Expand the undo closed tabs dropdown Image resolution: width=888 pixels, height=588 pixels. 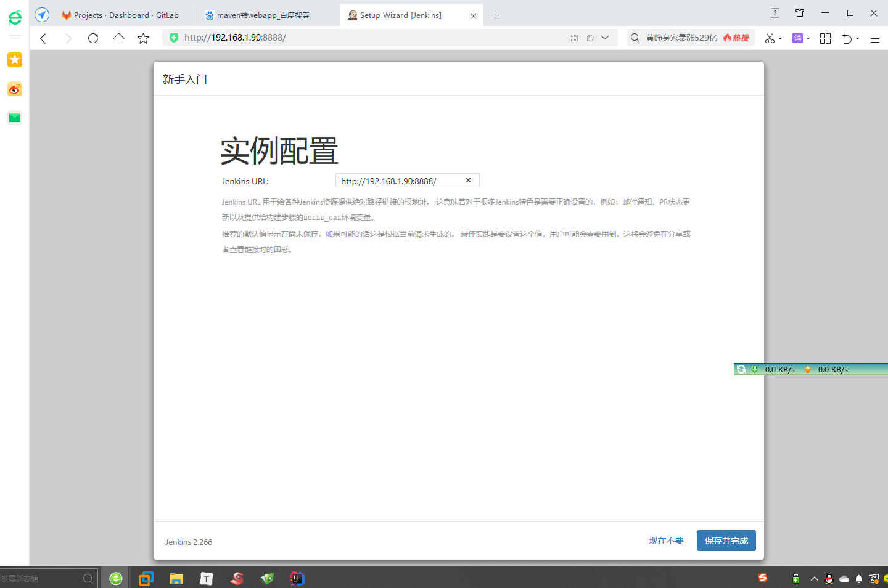[x=857, y=39]
